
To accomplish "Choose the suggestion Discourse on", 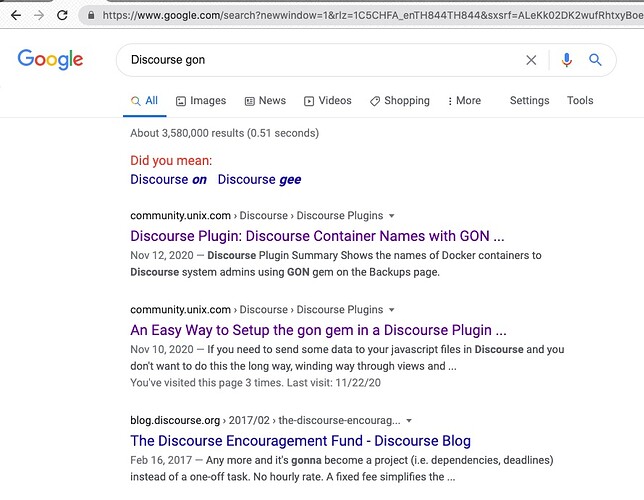I will (168, 180).
